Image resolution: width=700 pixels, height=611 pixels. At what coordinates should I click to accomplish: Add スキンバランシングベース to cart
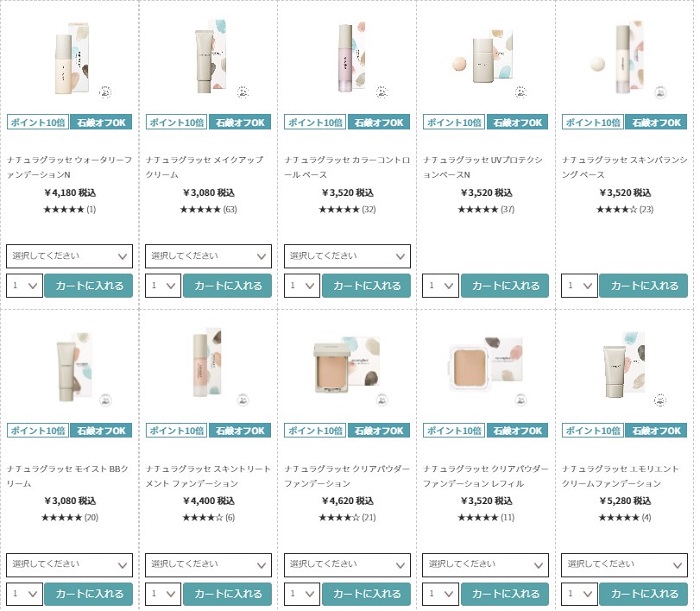tap(644, 286)
